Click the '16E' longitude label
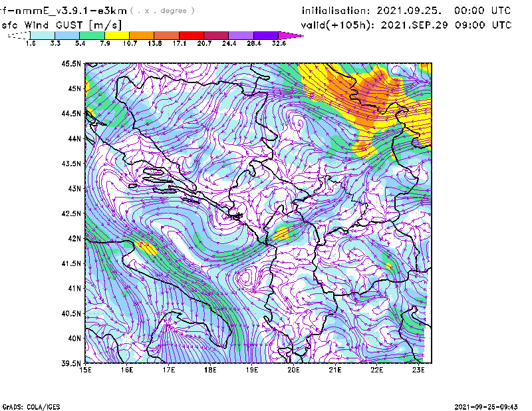 pyautogui.click(x=127, y=370)
